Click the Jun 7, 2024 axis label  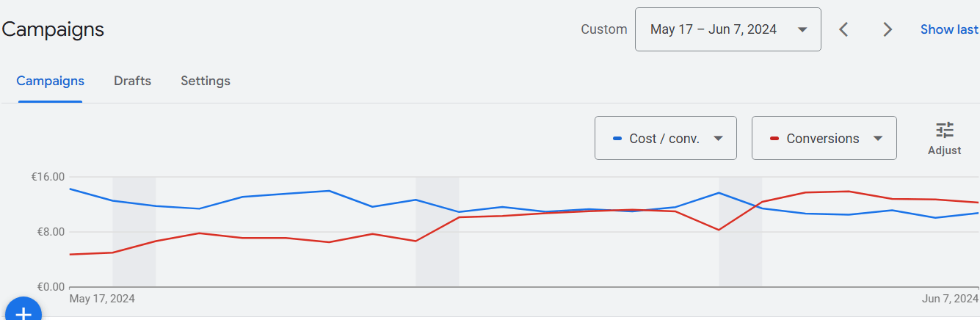pyautogui.click(x=951, y=299)
